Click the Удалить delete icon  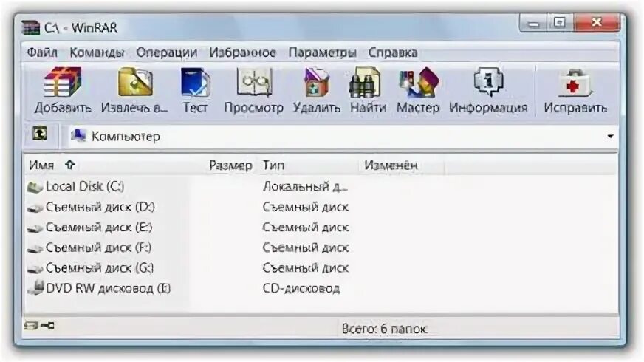click(x=316, y=90)
